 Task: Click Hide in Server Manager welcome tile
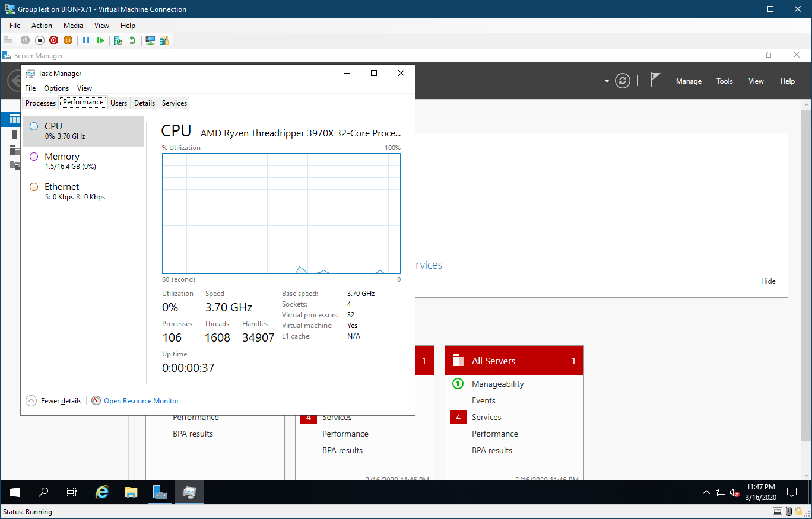(768, 281)
